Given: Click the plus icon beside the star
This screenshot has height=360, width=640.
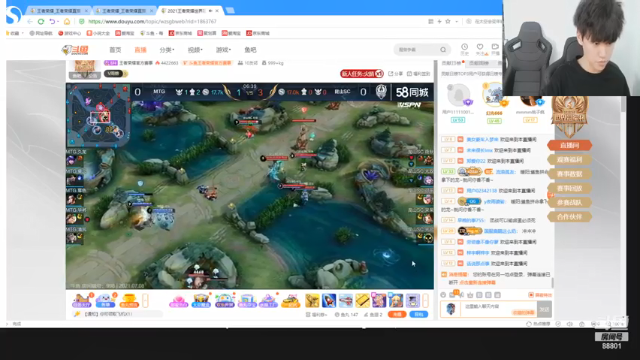Looking at the screenshot, I should 439,21.
